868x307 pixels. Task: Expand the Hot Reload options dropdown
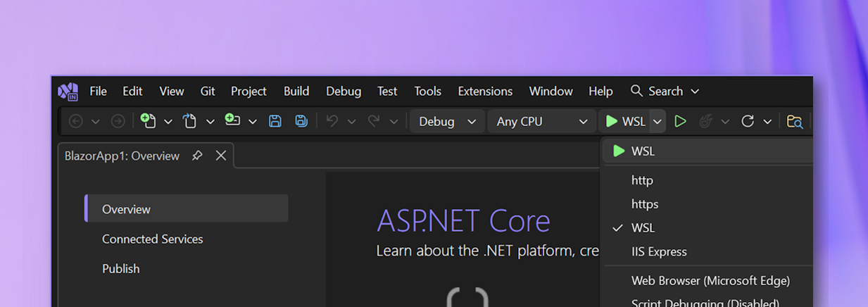[x=725, y=122]
